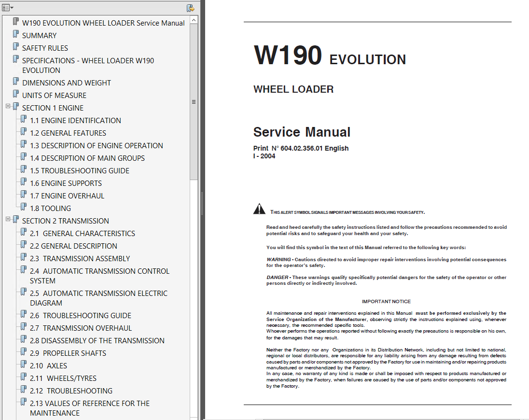Screen dimensions: 529x420
Task: Click the bookmark icon beside 1.4 DESCRIPTION OF MAIN GROUPS
Action: tap(24, 156)
